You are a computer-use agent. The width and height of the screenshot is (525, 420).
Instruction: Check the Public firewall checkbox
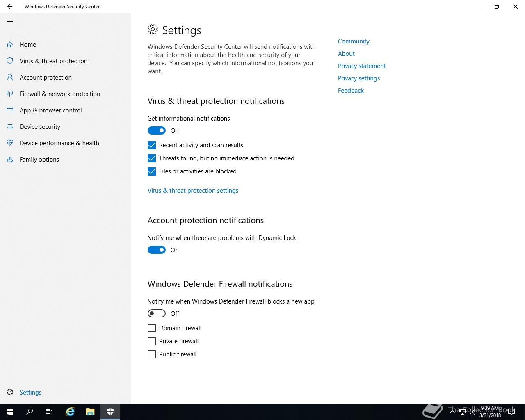(x=152, y=354)
